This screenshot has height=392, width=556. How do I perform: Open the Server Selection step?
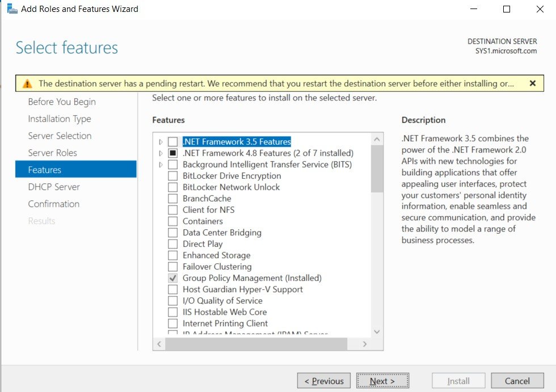click(60, 136)
